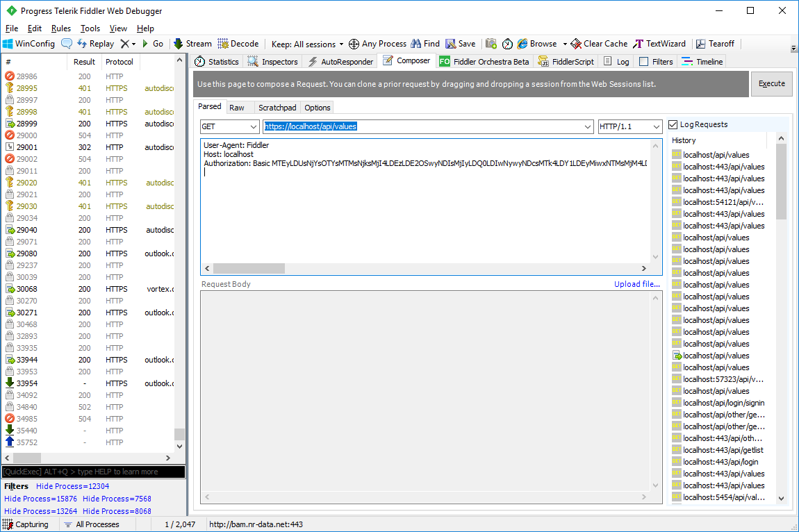Toggle the Log Requests checkbox
This screenshot has width=799, height=532.
[673, 124]
